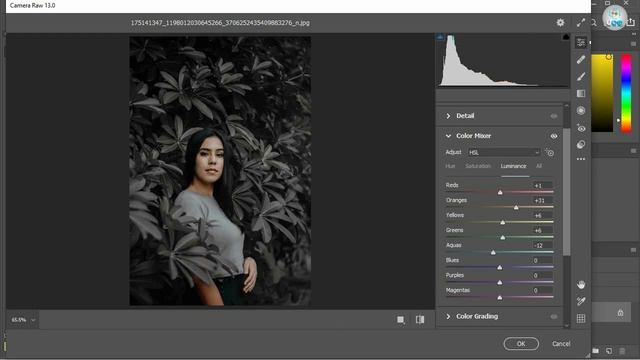The height and width of the screenshot is (360, 640).
Task: Activate the Targeted Adjustment tool beside HSL
Action: [549, 152]
